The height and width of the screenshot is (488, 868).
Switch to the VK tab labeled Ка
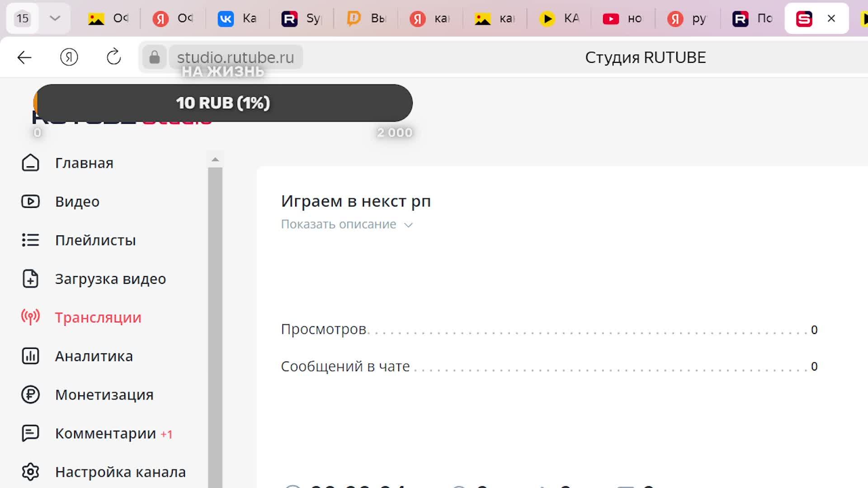coord(237,19)
